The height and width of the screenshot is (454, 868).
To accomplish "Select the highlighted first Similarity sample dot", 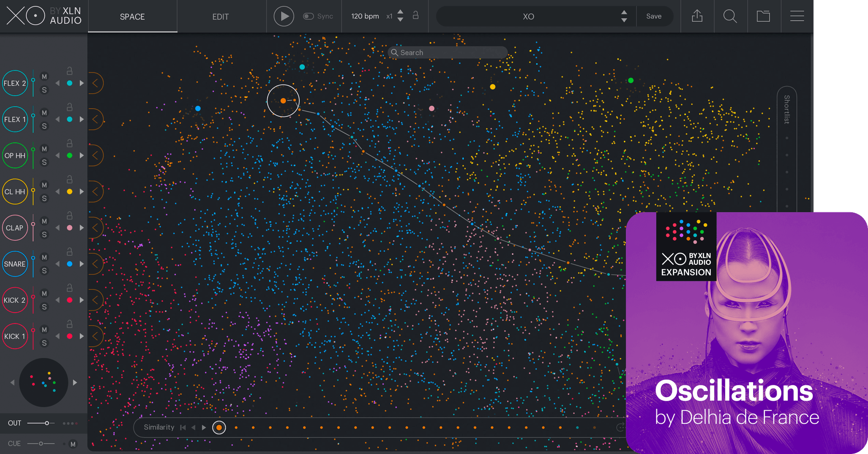I will (x=219, y=427).
